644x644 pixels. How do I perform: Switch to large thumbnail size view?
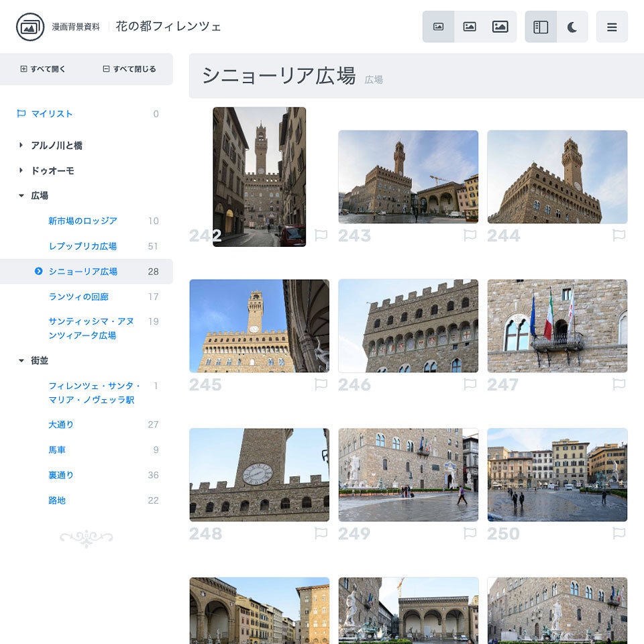tap(500, 27)
